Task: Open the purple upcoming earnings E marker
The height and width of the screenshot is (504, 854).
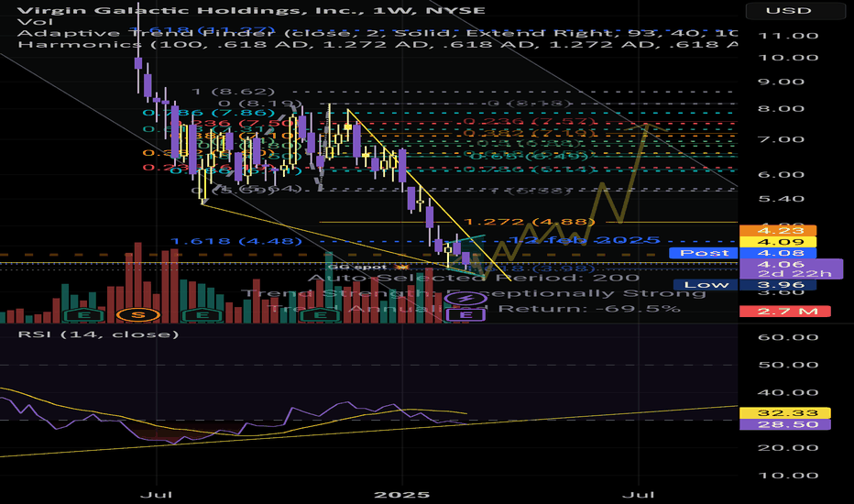Action: pyautogui.click(x=465, y=314)
